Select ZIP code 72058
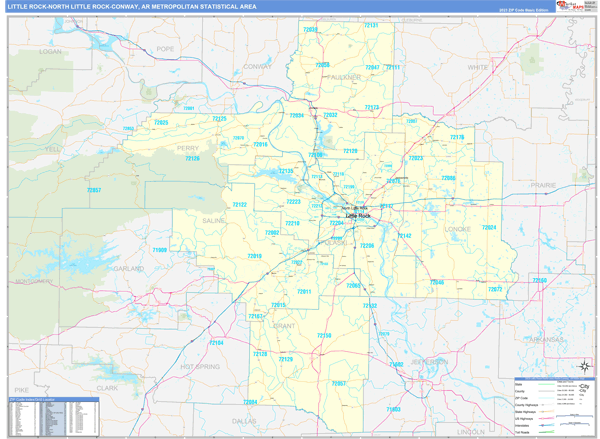The height and width of the screenshot is (439, 600). 322,65
